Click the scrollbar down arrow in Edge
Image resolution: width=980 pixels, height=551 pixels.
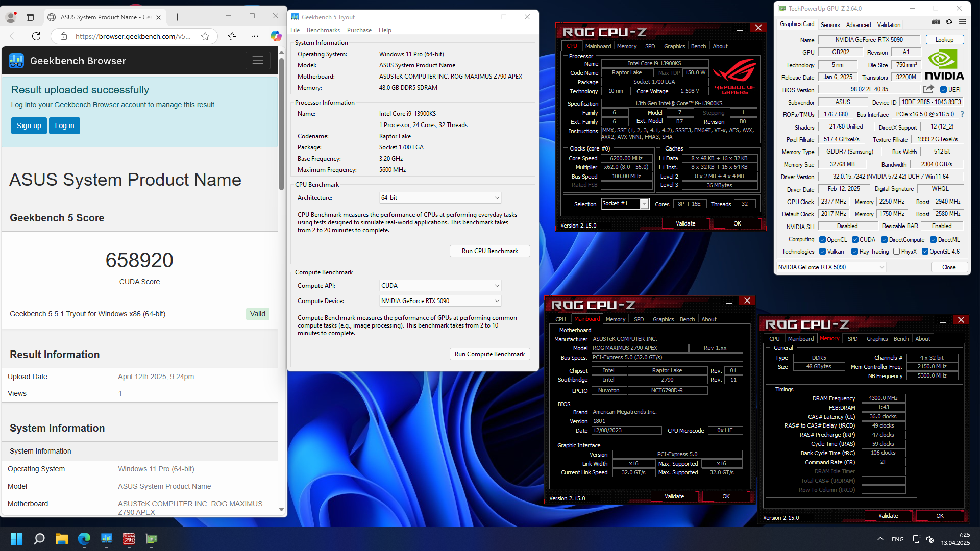(x=281, y=509)
